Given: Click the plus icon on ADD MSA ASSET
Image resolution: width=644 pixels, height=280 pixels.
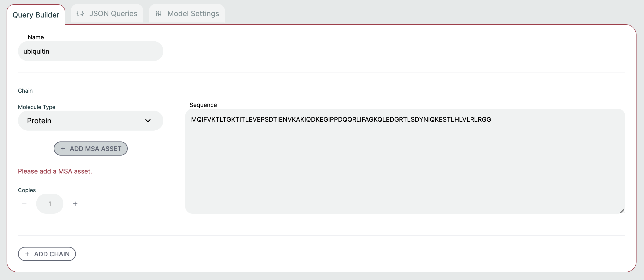Looking at the screenshot, I should 63,149.
